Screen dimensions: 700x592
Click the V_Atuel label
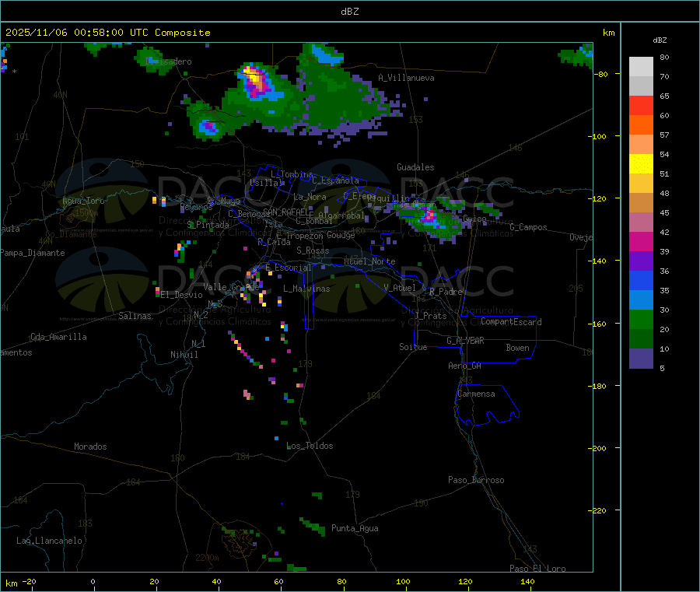400,288
